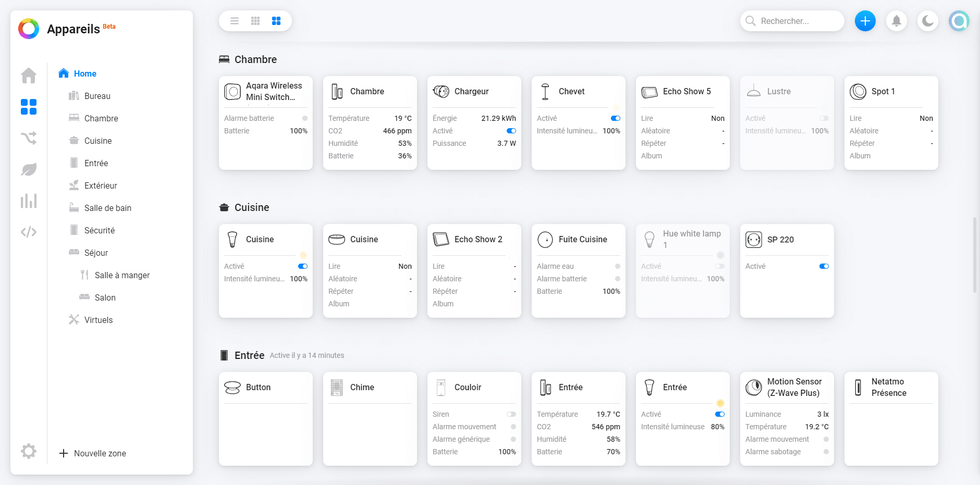
Task: Click Entrée light Intensité lumineuse 80% value
Action: pyautogui.click(x=718, y=427)
